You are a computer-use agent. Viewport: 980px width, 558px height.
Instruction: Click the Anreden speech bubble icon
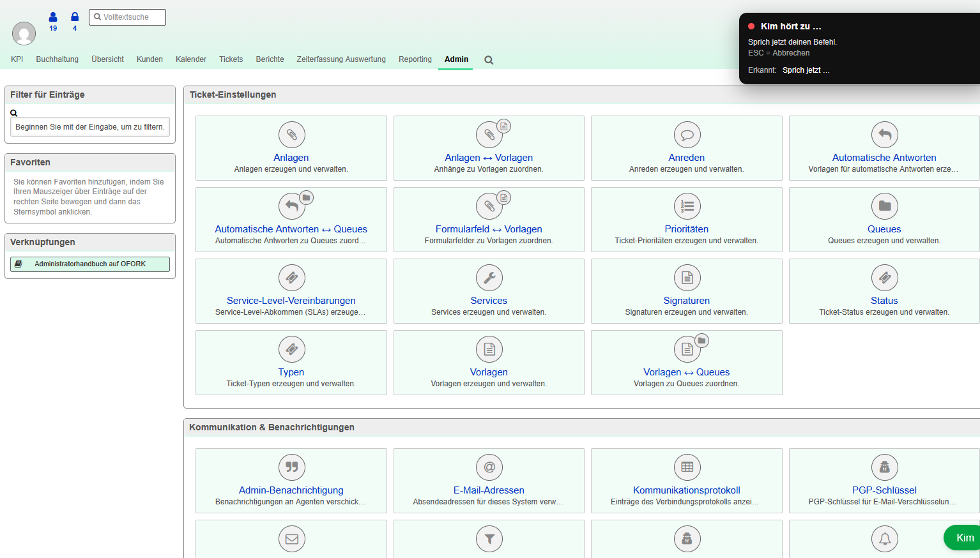687,135
